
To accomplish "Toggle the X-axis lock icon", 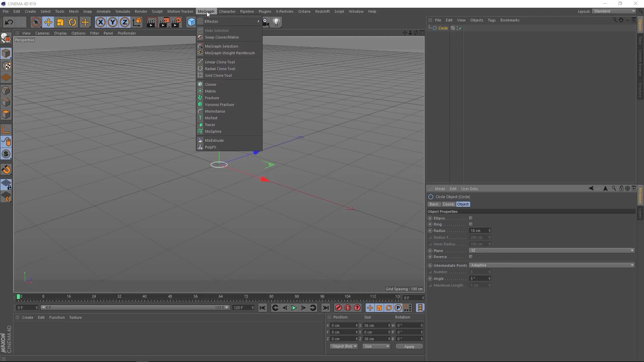I will [x=100, y=22].
